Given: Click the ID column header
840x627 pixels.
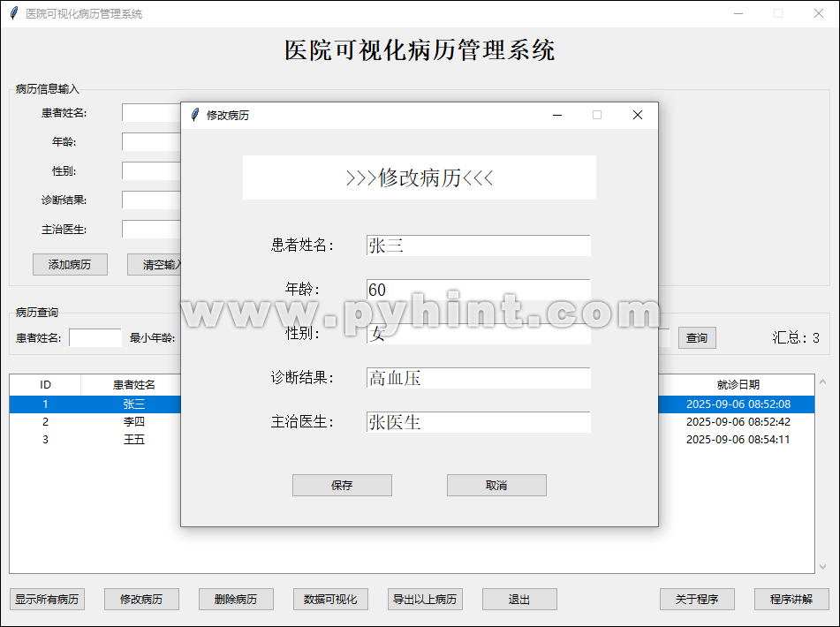Looking at the screenshot, I should pyautogui.click(x=45, y=384).
